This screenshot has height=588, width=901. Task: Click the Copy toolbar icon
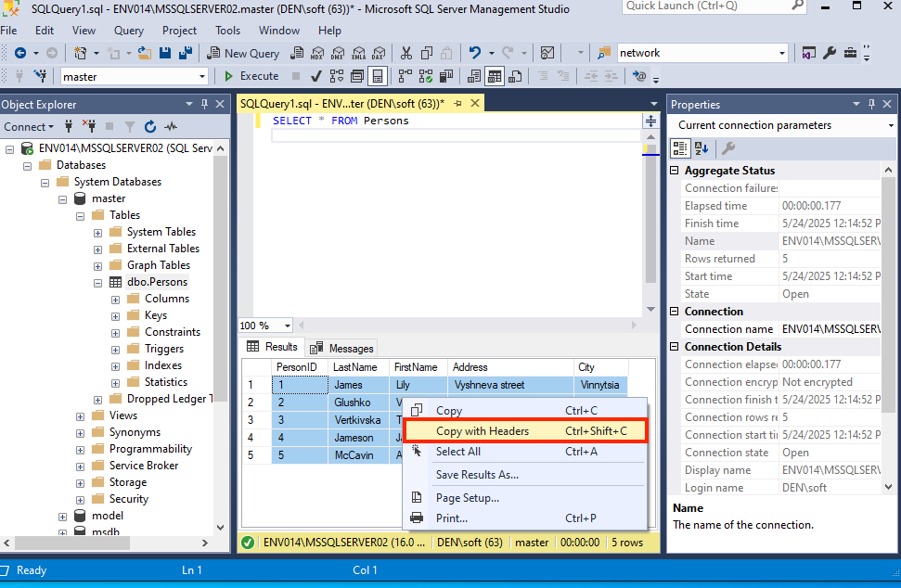(426, 53)
